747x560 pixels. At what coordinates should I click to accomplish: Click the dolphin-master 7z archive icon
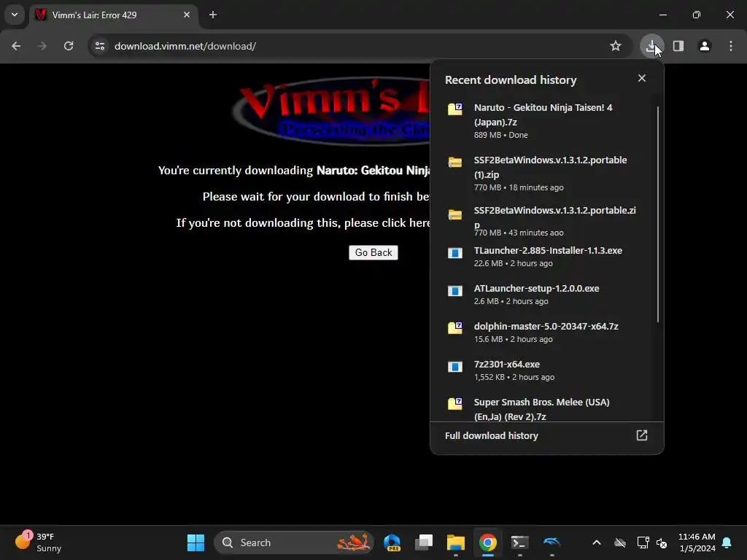[x=455, y=328]
